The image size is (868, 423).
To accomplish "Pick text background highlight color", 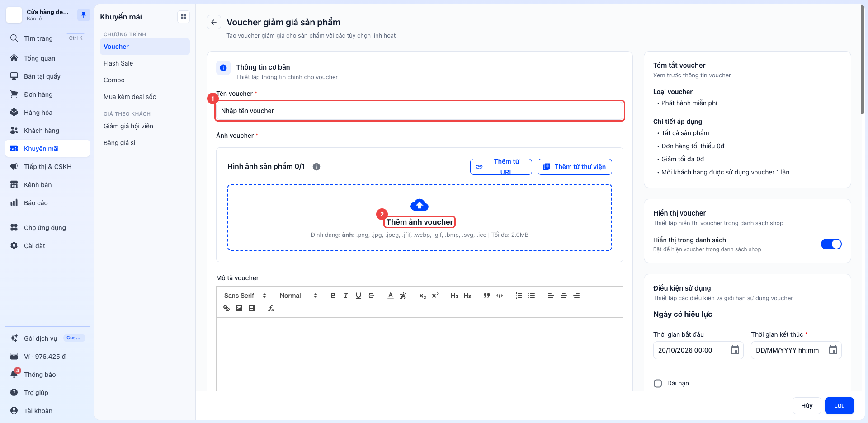I will [403, 296].
